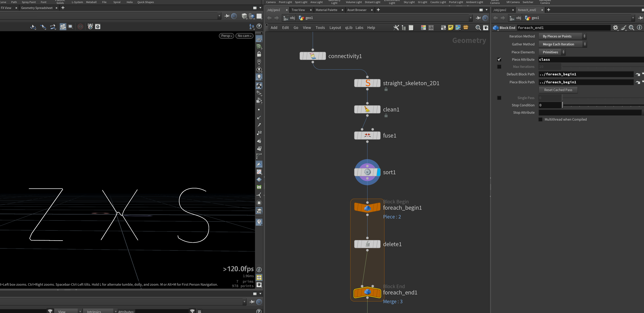Switch to the Material Palette tab
644x313 pixels.
pos(326,10)
